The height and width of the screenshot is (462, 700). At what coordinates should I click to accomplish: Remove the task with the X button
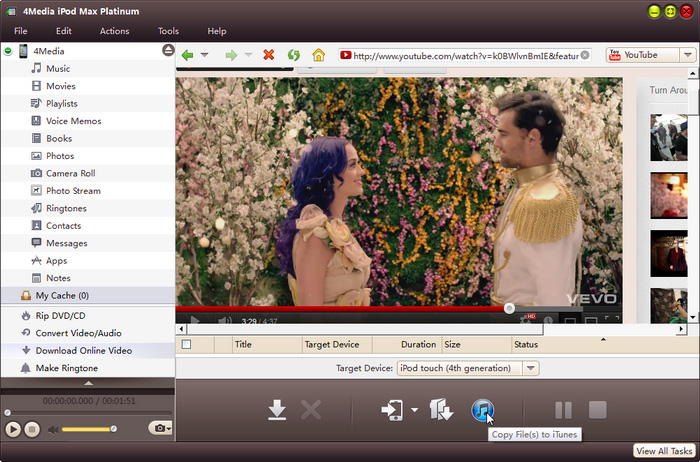(311, 410)
